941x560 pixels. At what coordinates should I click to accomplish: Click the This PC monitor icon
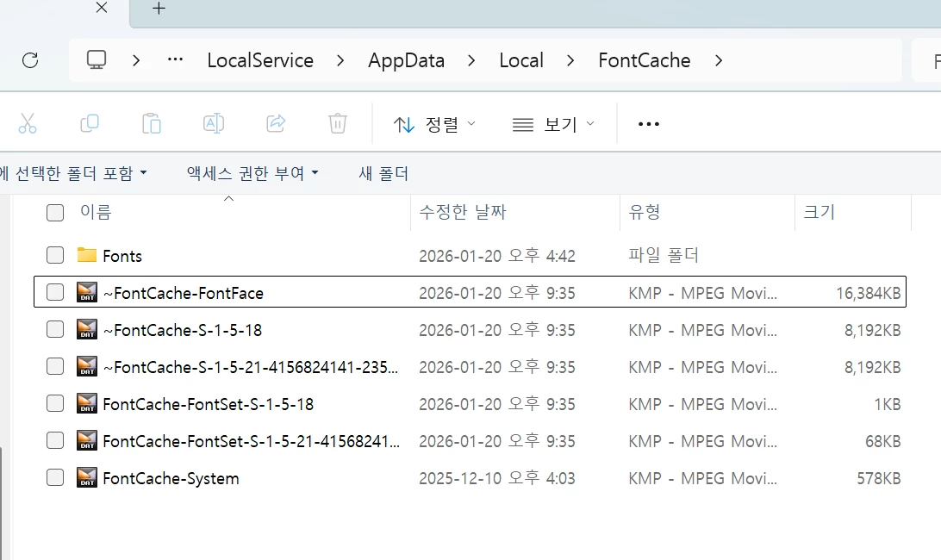point(97,60)
